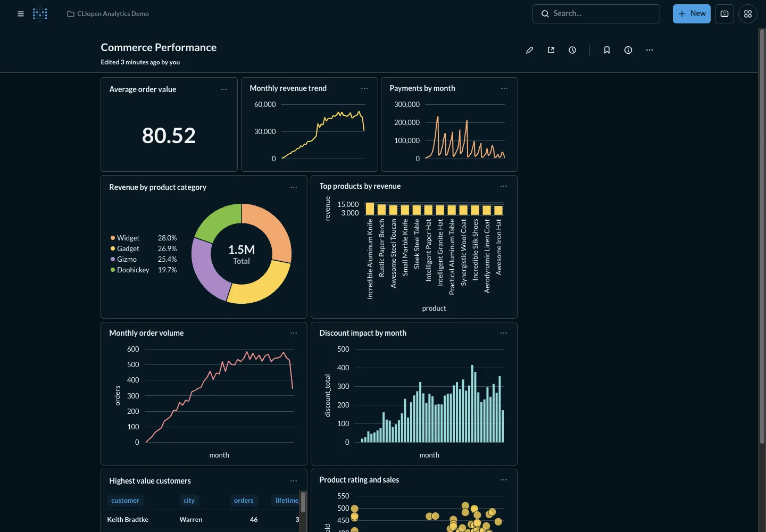Click the 1.5M Total donut center
This screenshot has width=766, height=532.
pos(242,254)
